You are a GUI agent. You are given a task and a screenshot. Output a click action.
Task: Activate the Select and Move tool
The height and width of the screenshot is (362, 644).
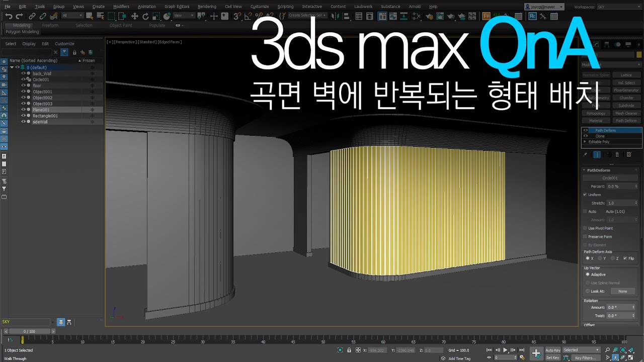135,16
